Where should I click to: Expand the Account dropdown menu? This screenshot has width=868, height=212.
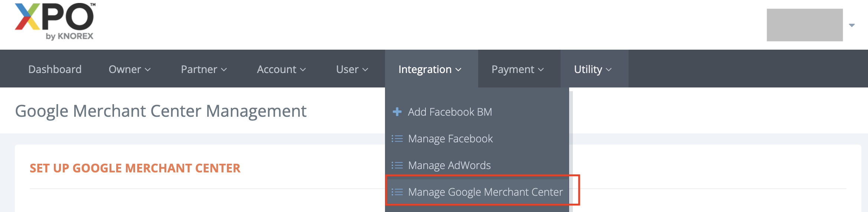(x=281, y=69)
